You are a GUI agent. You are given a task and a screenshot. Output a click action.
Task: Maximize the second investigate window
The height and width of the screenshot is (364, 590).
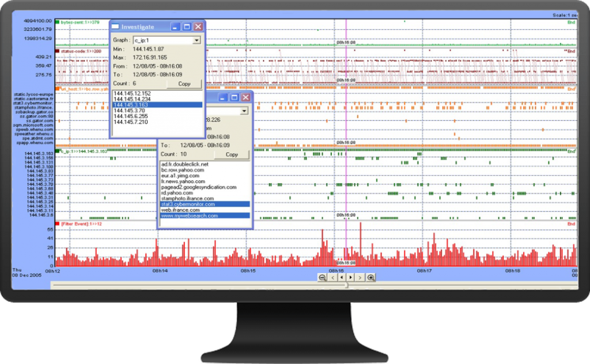tap(234, 97)
